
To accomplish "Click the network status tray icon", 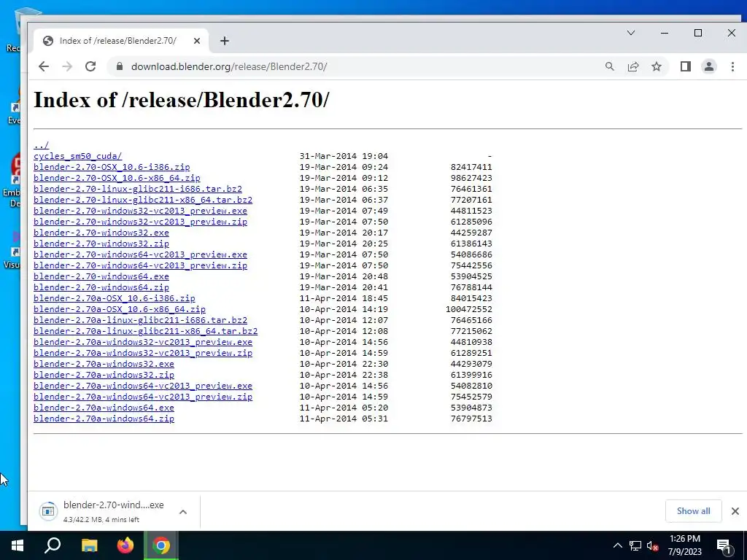I will pyautogui.click(x=635, y=545).
